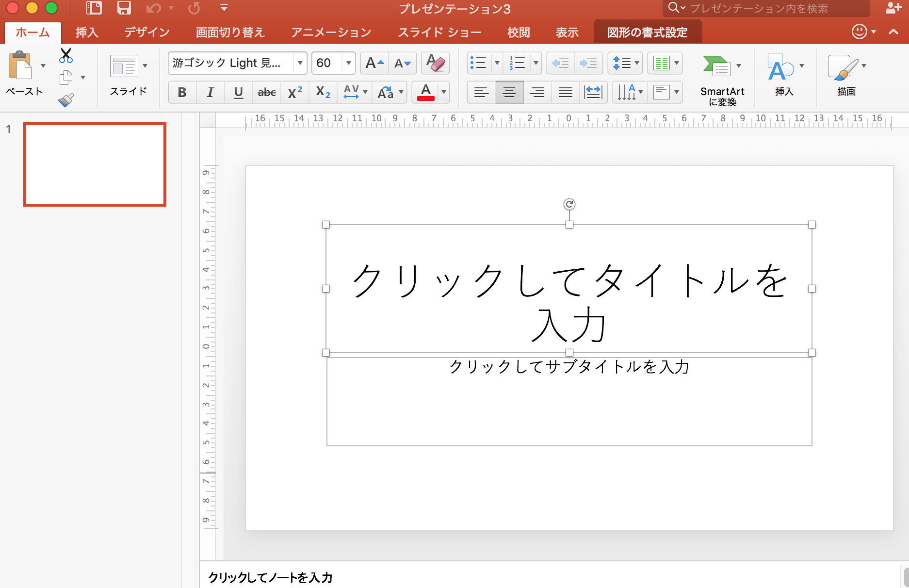Viewport: 909px width, 588px height.
Task: Align text left
Action: 481,92
